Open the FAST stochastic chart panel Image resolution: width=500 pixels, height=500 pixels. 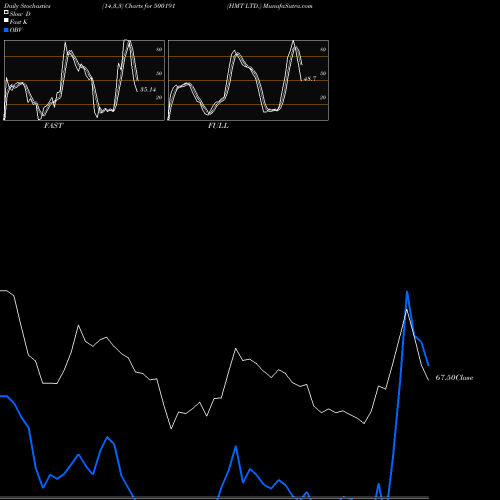click(x=84, y=80)
